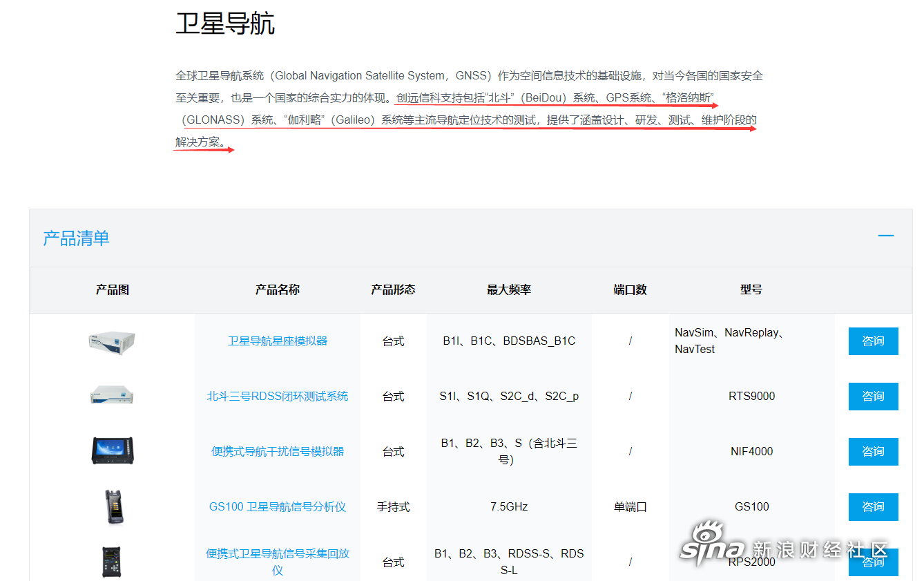
Task: Select the S1I、S1Q、S2C_d、S2C_p frequency cell
Action: [509, 397]
